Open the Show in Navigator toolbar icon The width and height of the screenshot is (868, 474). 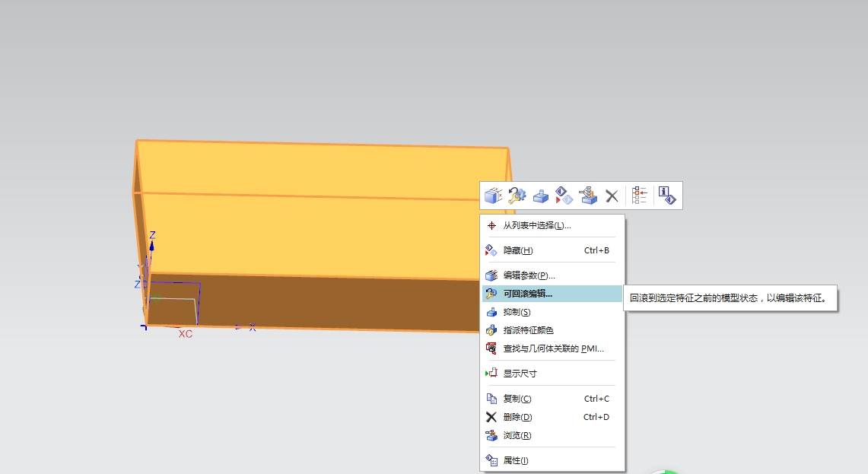(639, 196)
